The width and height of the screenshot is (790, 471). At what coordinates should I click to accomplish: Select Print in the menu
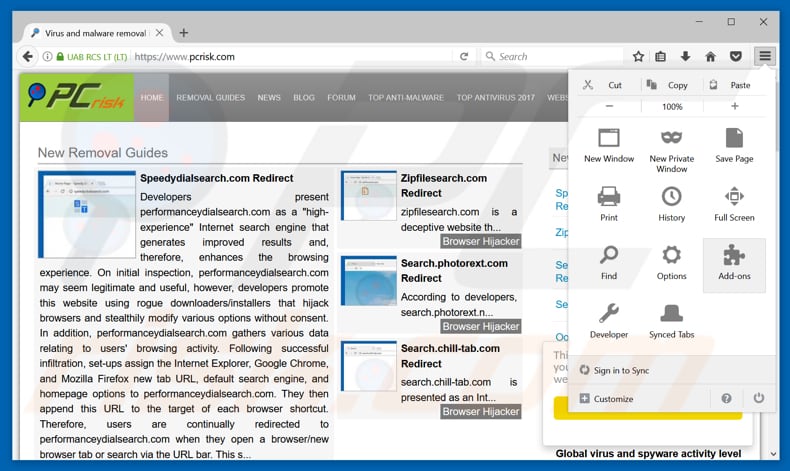click(609, 204)
